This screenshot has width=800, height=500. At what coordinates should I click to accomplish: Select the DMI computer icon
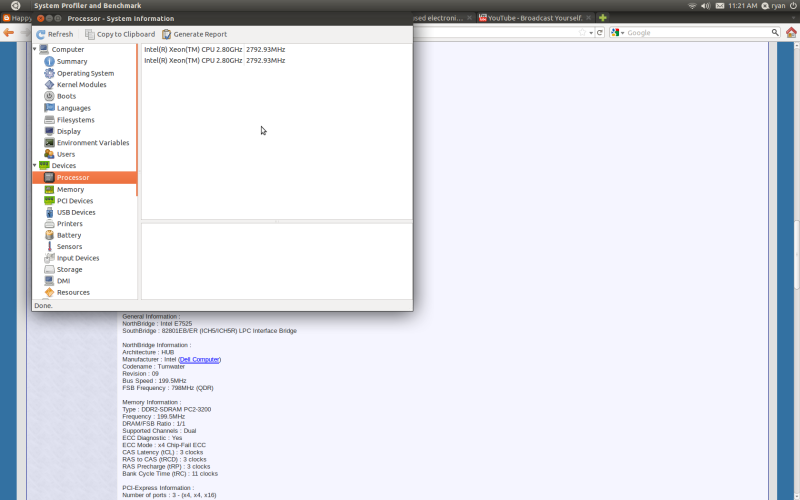click(49, 281)
